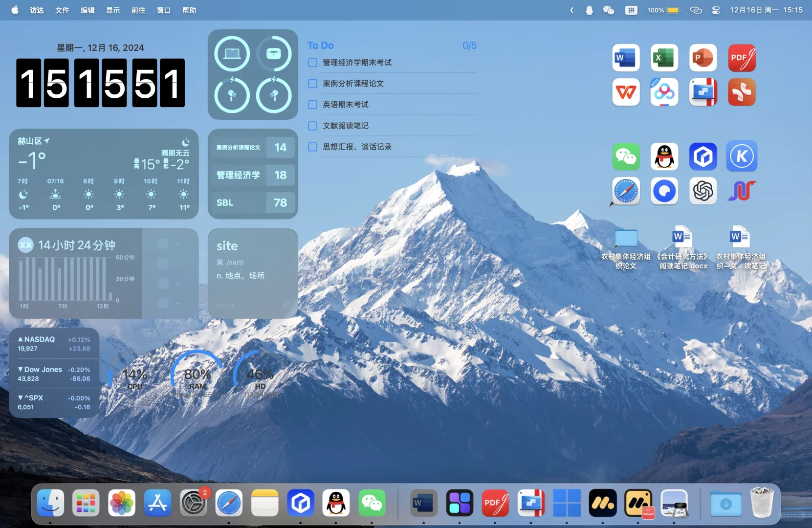812x528 pixels.
Task: Open WeChat desktop shortcut icon
Action: pyautogui.click(x=626, y=156)
